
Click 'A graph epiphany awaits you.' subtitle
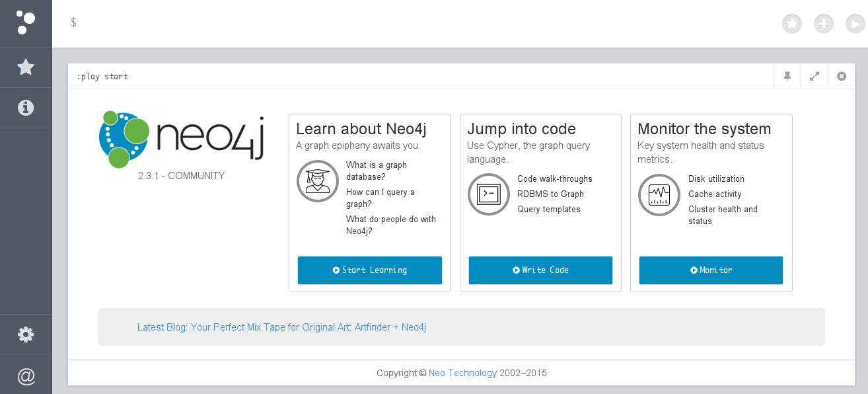point(358,145)
